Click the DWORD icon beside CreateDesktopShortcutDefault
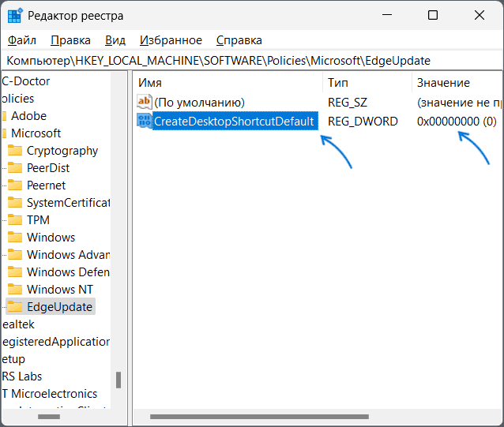This screenshot has width=504, height=427. pos(144,121)
